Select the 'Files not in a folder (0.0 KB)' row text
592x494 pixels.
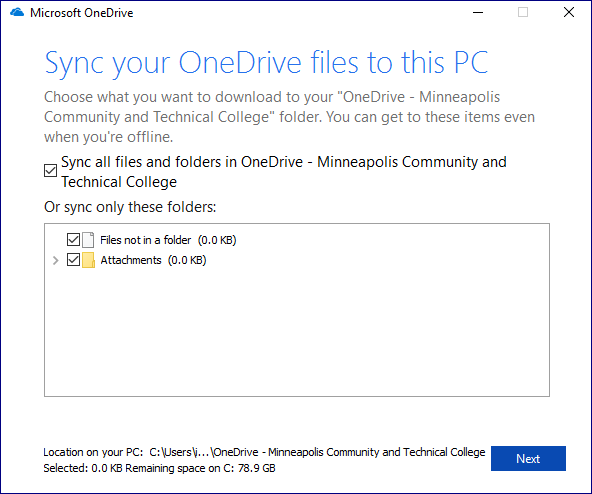tap(168, 240)
